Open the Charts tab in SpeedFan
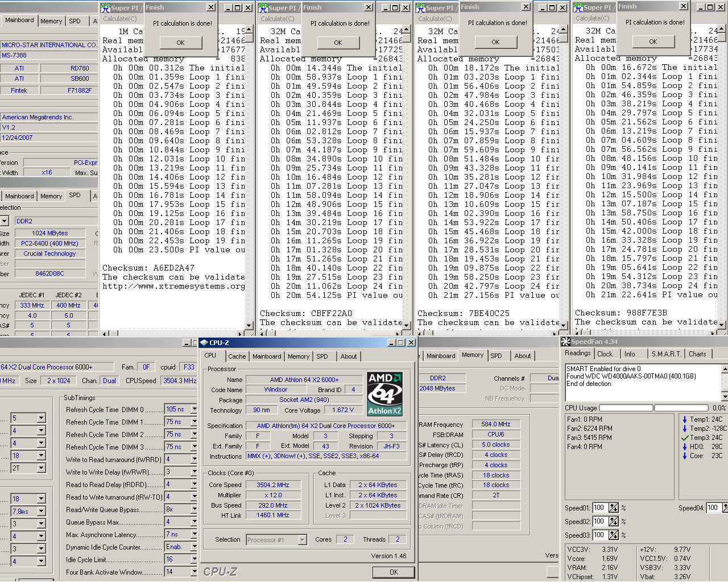Image resolution: width=728 pixels, height=582 pixels. (x=698, y=354)
